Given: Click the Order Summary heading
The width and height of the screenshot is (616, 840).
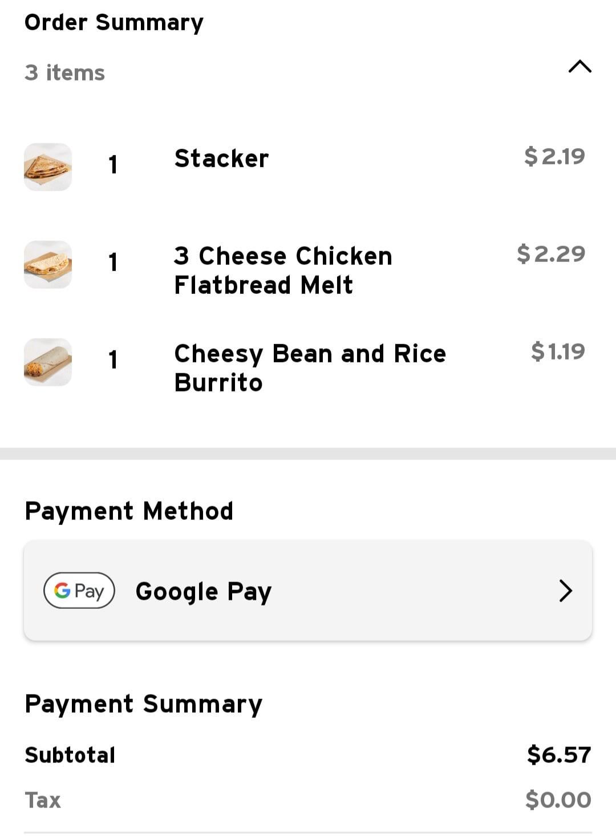Looking at the screenshot, I should point(114,23).
